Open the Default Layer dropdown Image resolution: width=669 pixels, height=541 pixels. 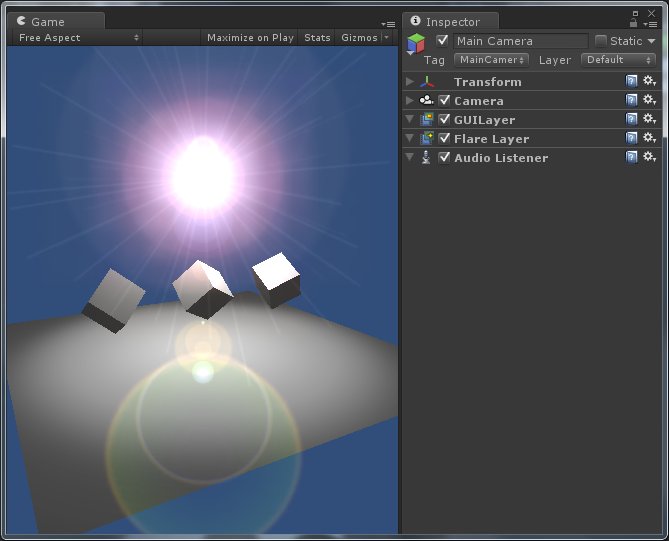click(618, 60)
